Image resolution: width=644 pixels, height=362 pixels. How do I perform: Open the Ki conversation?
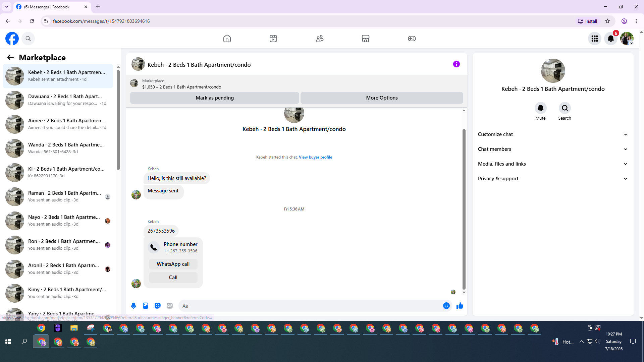click(58, 173)
